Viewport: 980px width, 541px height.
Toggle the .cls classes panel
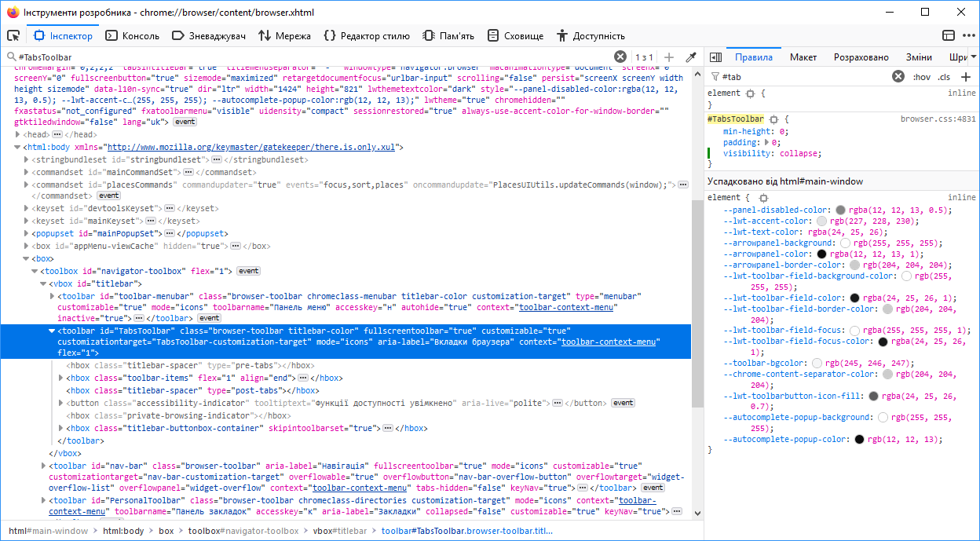(944, 77)
